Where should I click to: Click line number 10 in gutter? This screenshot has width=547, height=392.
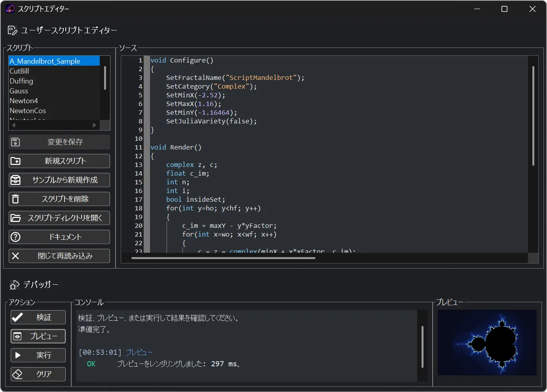[x=138, y=138]
